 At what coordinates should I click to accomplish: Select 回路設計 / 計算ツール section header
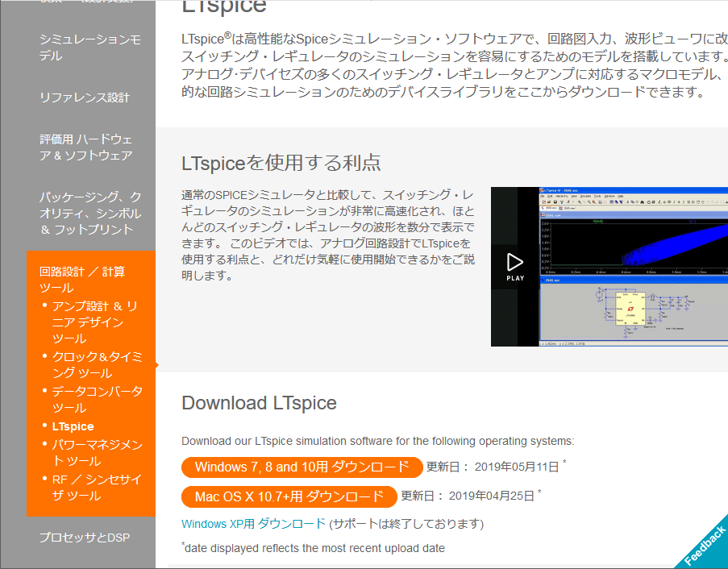tap(82, 280)
